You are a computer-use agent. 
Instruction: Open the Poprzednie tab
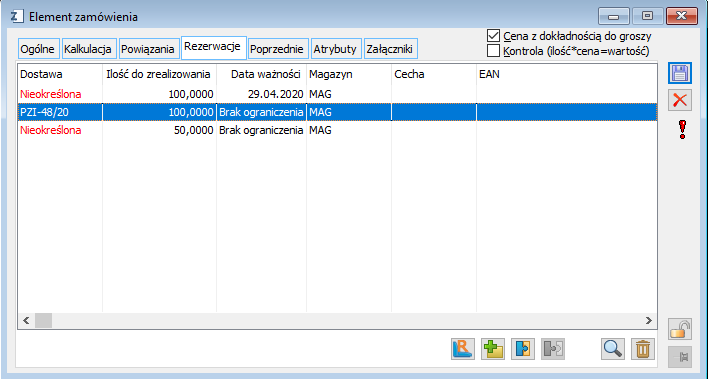[278, 49]
